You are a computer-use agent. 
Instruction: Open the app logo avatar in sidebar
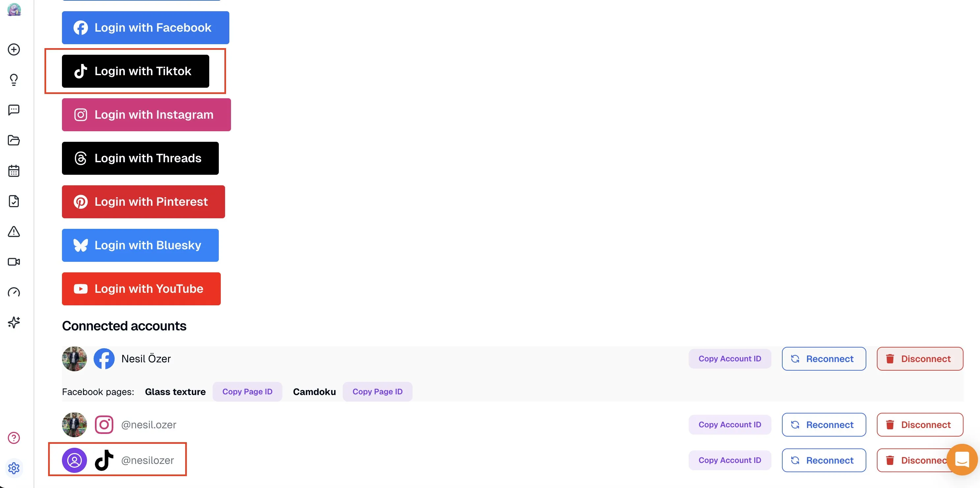[14, 9]
